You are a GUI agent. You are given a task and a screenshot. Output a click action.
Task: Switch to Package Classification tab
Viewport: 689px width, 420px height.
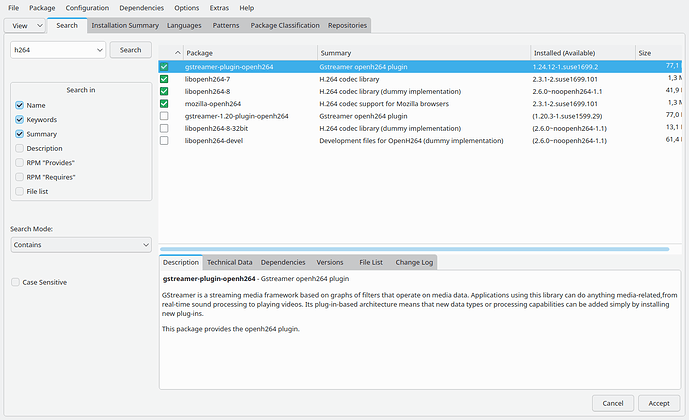(285, 25)
